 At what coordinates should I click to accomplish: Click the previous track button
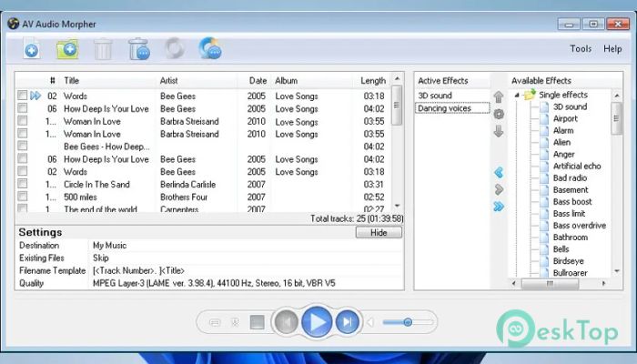[286, 322]
